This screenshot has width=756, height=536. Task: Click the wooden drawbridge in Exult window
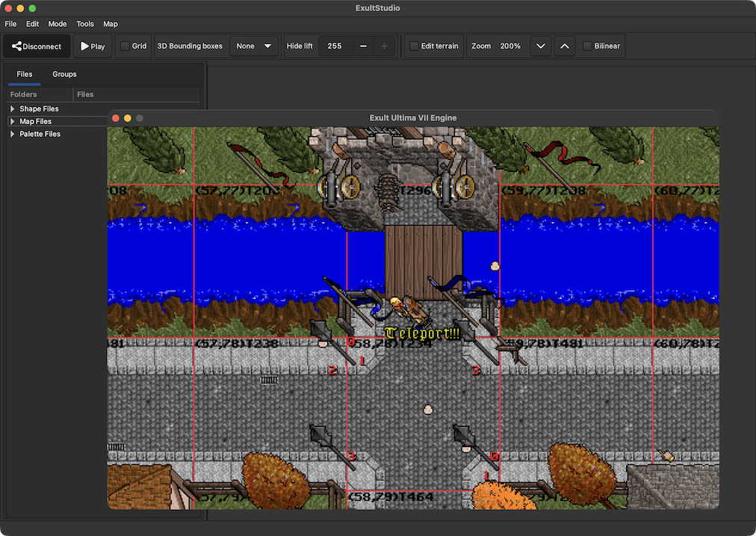click(424, 263)
